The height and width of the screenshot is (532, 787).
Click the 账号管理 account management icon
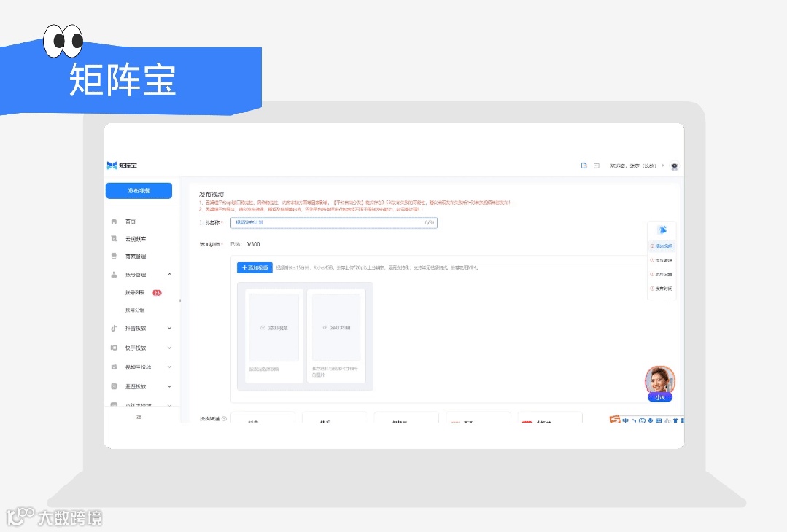(114, 274)
